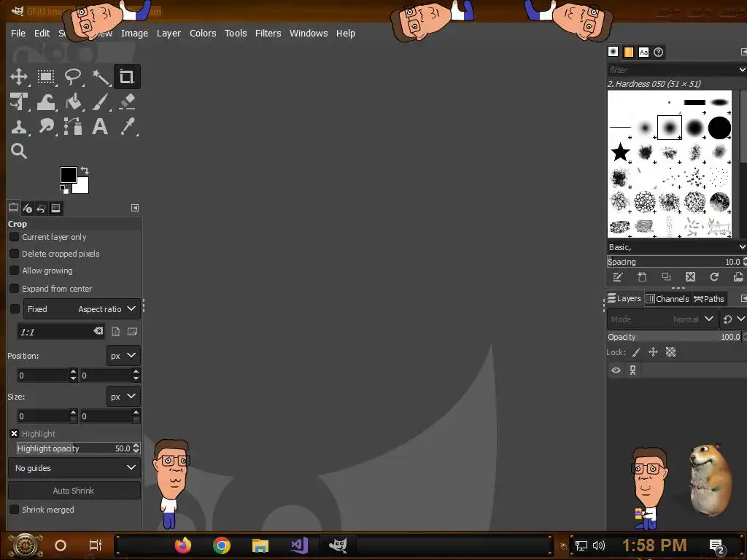This screenshot has height=560, width=747.
Task: Select the Move tool
Action: pos(19,77)
